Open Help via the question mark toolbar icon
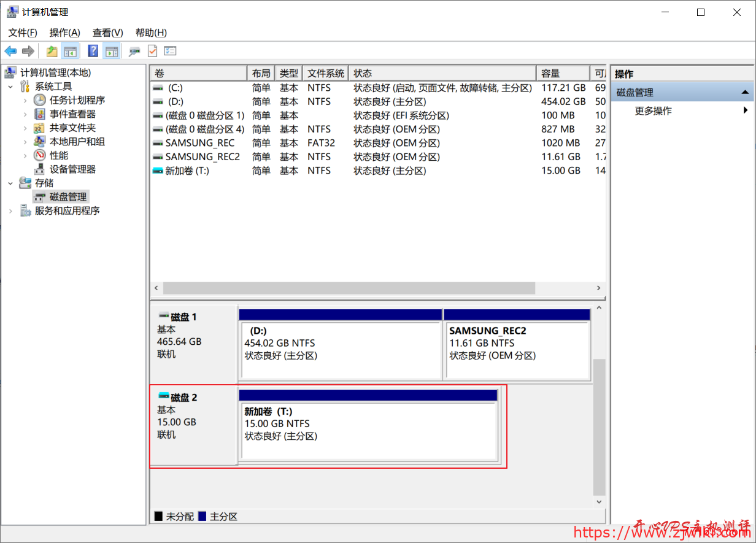 pyautogui.click(x=93, y=51)
